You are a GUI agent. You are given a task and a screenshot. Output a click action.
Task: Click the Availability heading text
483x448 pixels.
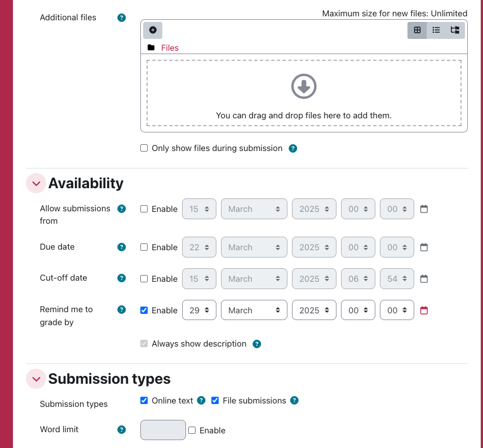coord(86,183)
